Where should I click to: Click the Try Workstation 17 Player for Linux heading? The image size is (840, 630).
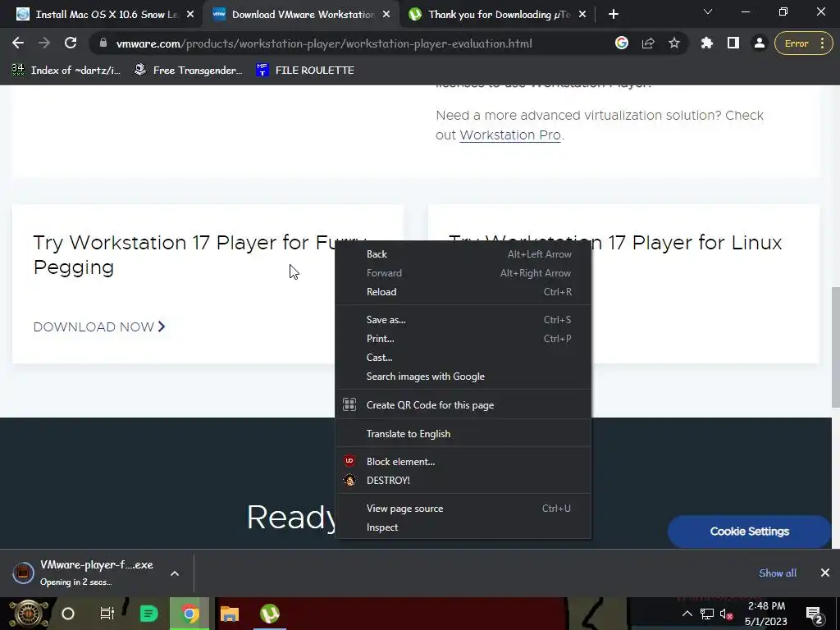tap(615, 242)
